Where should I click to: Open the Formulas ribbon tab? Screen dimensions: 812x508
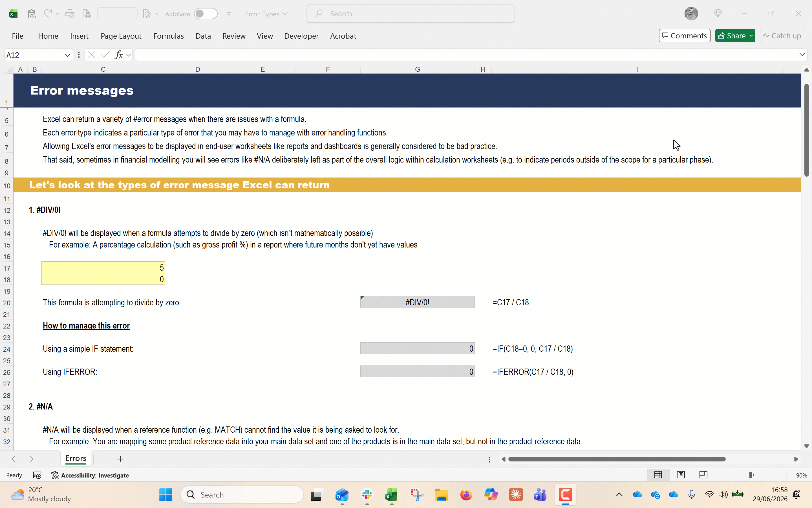pos(168,36)
